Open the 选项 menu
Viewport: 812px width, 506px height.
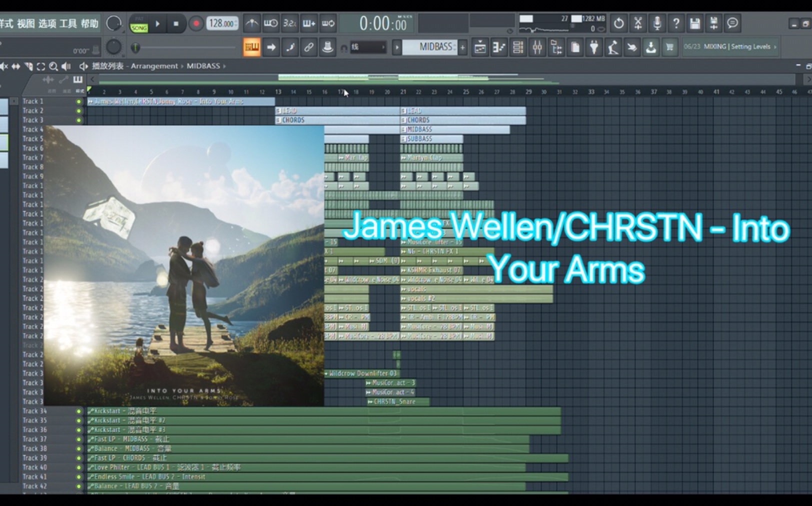pos(47,23)
